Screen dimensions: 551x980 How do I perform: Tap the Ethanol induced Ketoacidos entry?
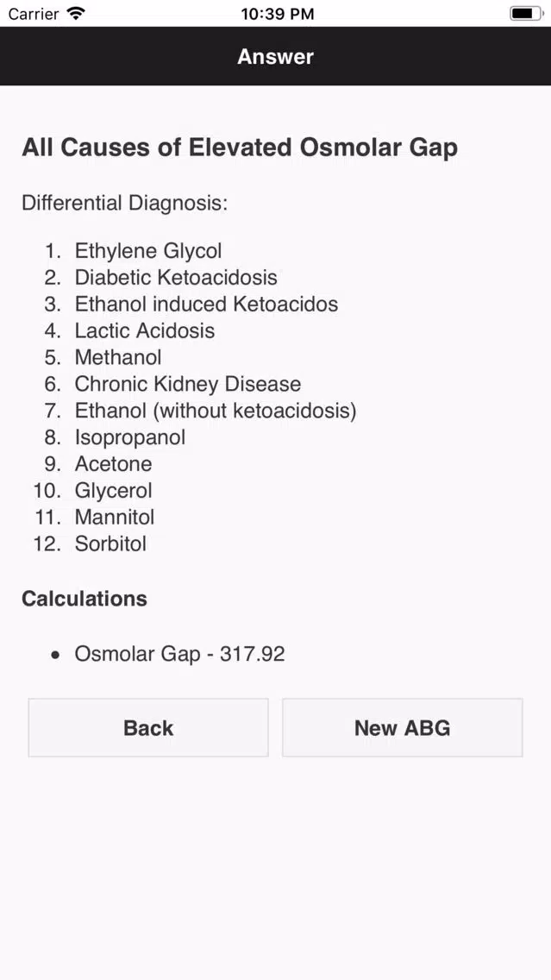(206, 305)
